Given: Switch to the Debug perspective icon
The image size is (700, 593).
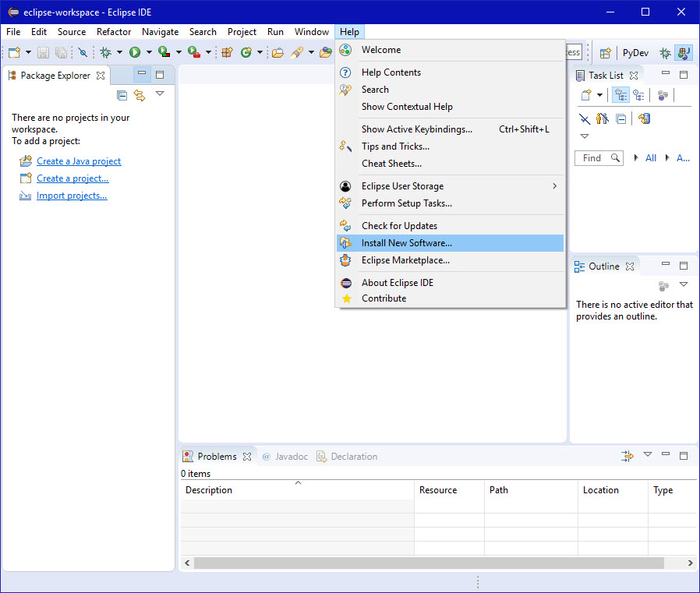Looking at the screenshot, I should tap(665, 53).
